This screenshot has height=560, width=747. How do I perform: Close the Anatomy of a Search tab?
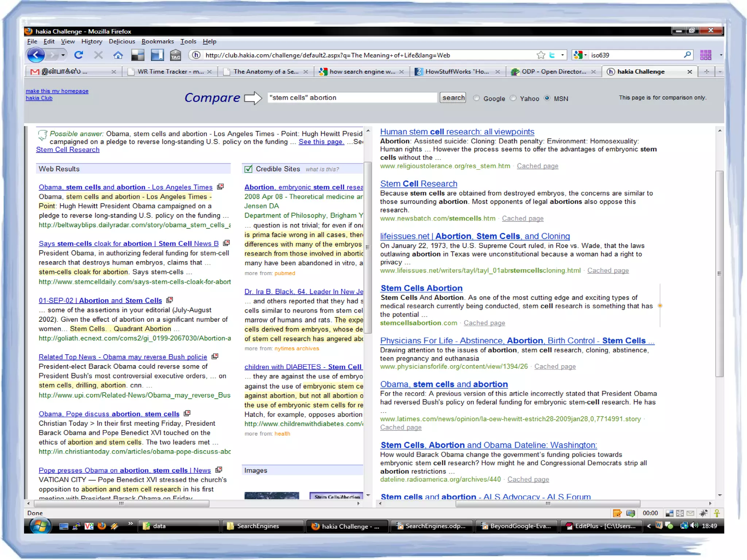point(306,72)
